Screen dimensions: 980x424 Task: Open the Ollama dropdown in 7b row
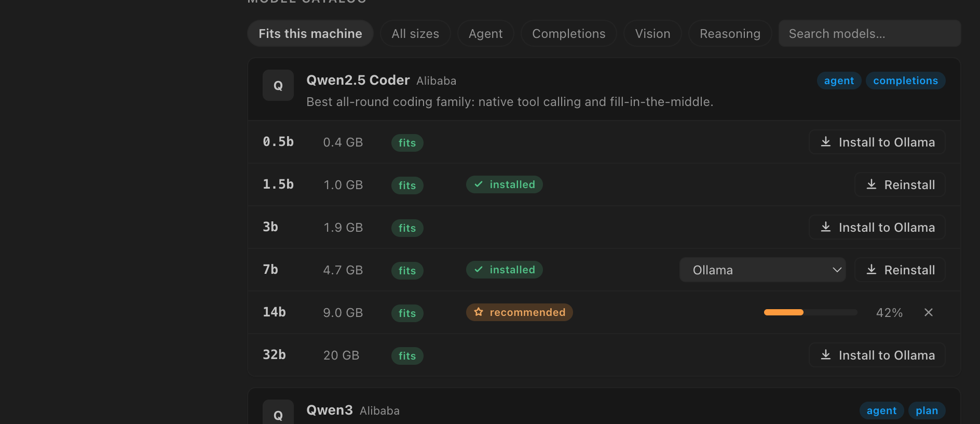coord(763,270)
